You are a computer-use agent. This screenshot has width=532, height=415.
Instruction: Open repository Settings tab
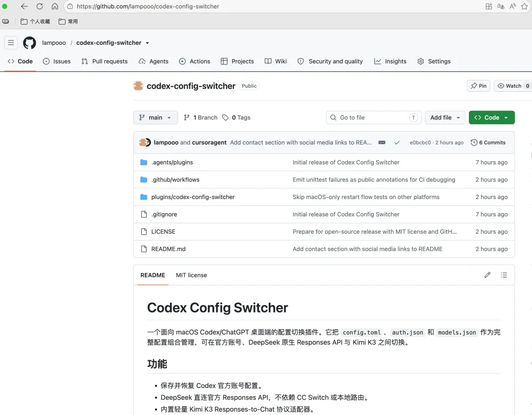434,61
